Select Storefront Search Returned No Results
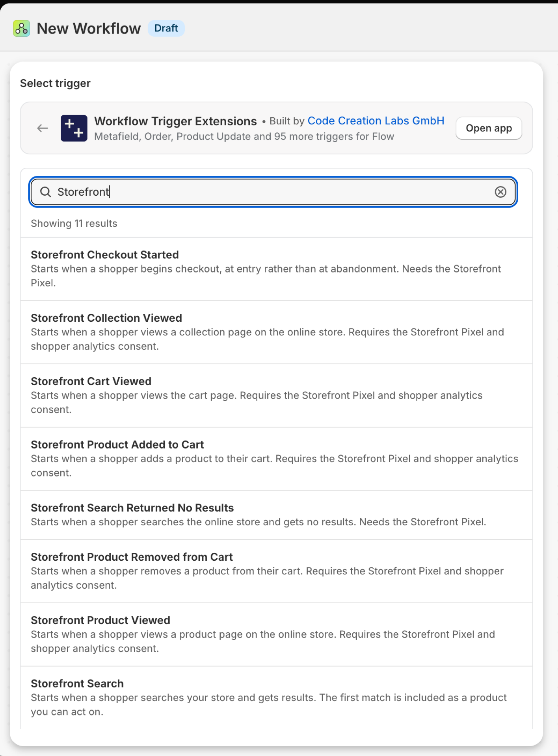This screenshot has width=558, height=756. point(277,515)
